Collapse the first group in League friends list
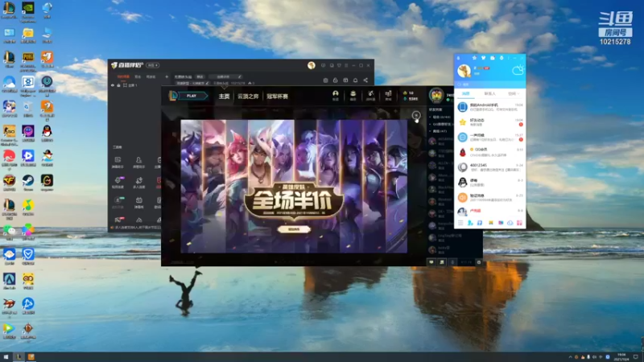The height and width of the screenshot is (362, 644). [x=430, y=117]
